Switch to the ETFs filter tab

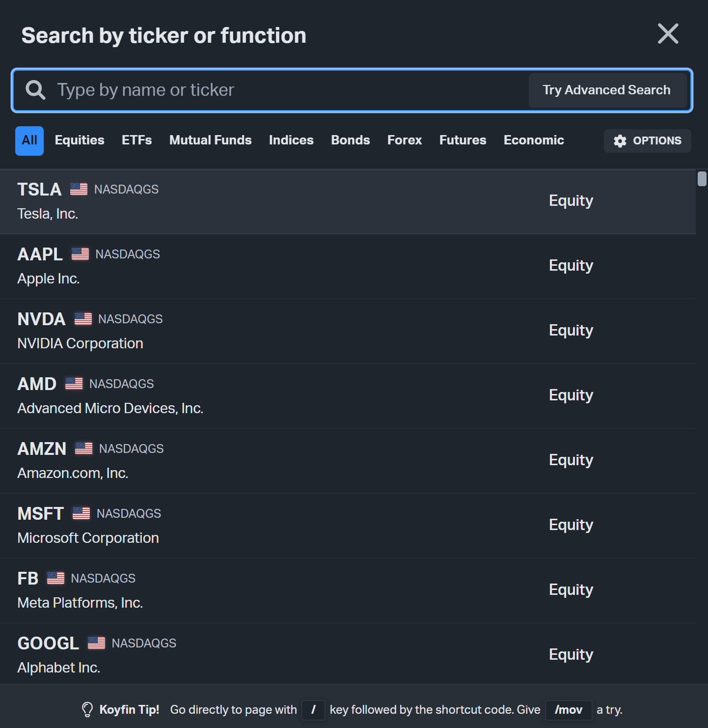tap(137, 140)
